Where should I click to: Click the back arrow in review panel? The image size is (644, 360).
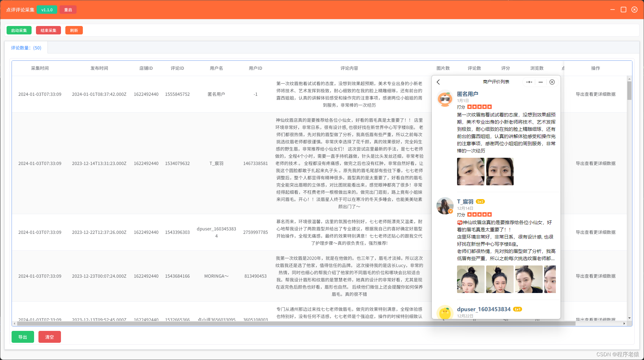click(438, 82)
